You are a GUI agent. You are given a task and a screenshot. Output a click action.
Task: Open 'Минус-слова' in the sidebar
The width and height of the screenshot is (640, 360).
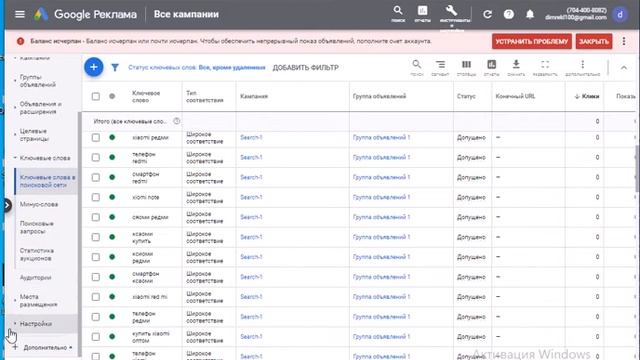tap(39, 204)
